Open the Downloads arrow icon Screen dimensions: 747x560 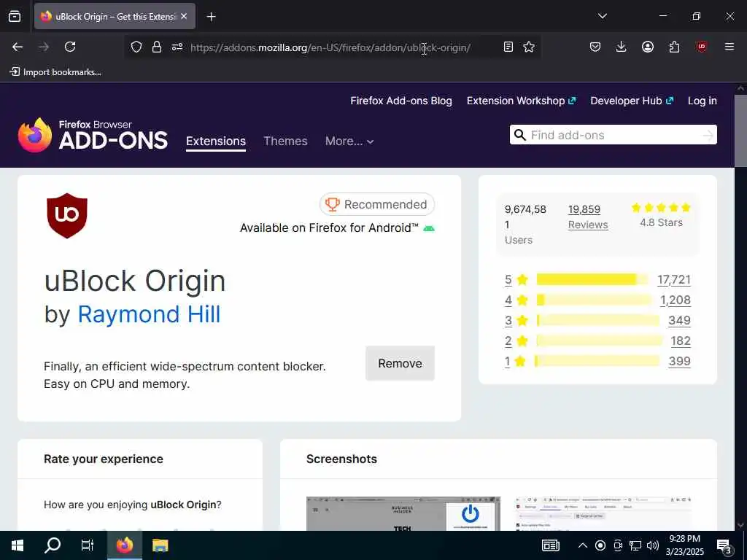[622, 47]
